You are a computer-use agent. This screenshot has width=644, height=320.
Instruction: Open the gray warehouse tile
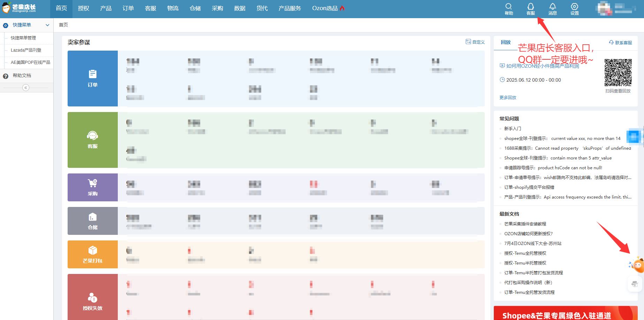(x=93, y=221)
